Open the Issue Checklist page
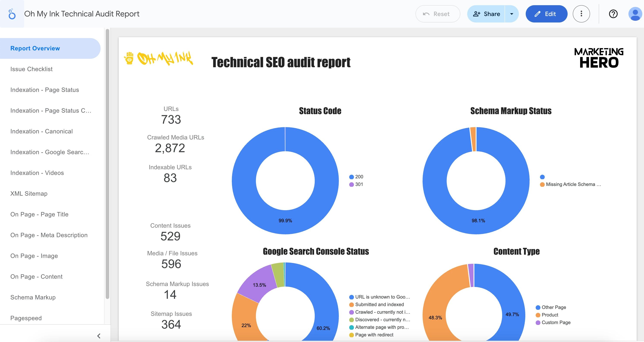The width and height of the screenshot is (644, 342). click(32, 69)
